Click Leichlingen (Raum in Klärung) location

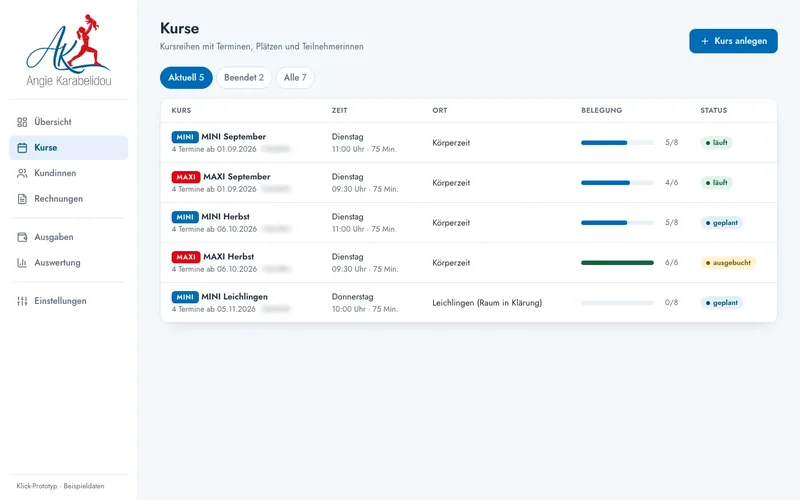coord(487,303)
